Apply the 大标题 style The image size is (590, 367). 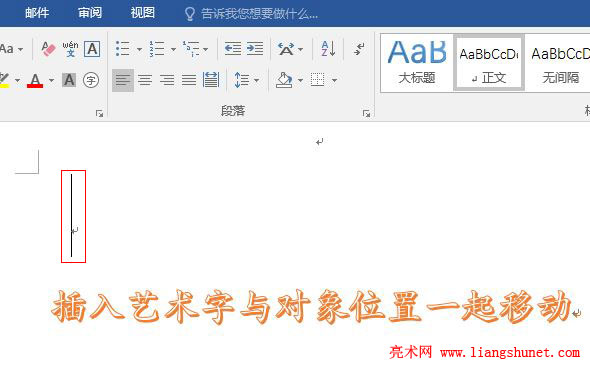(x=417, y=63)
